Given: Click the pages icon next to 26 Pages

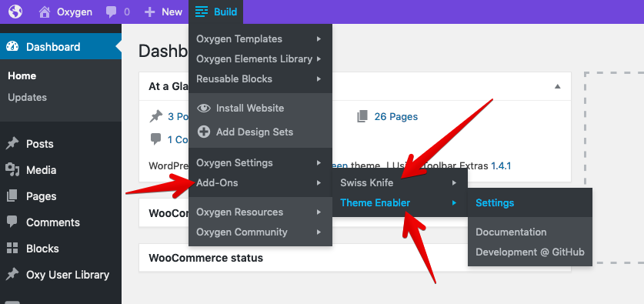Looking at the screenshot, I should tap(362, 117).
